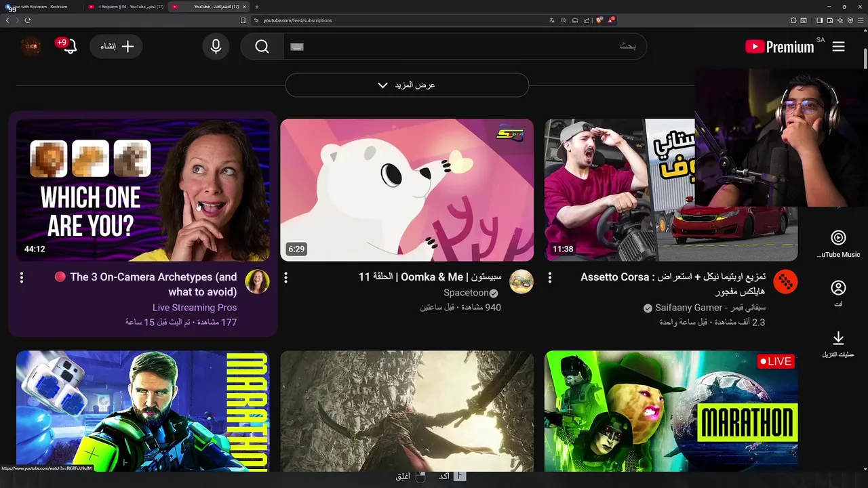Close the active YouTube subscriptions tab
The height and width of the screenshot is (488, 868).
pyautogui.click(x=244, y=7)
